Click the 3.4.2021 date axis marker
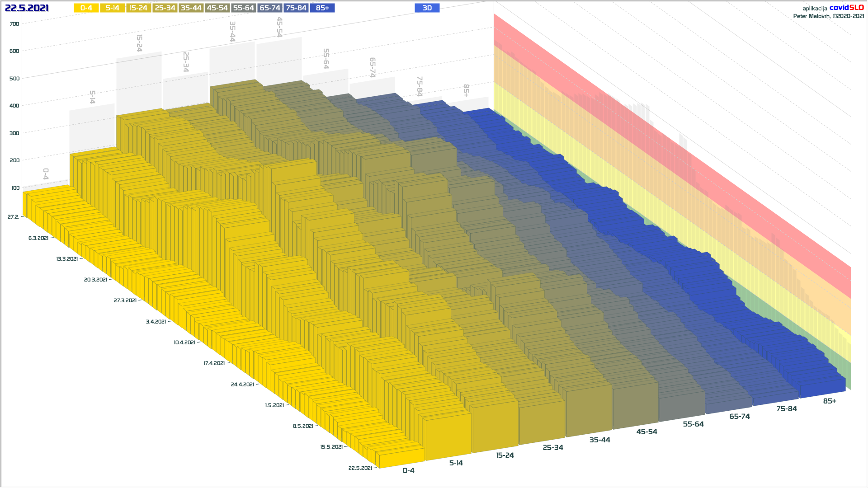868x488 pixels. [156, 322]
